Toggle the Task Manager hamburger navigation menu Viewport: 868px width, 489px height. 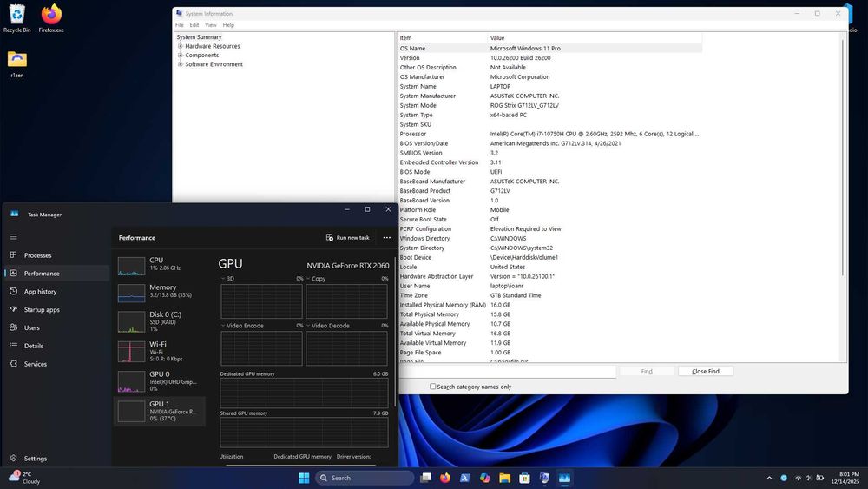13,237
